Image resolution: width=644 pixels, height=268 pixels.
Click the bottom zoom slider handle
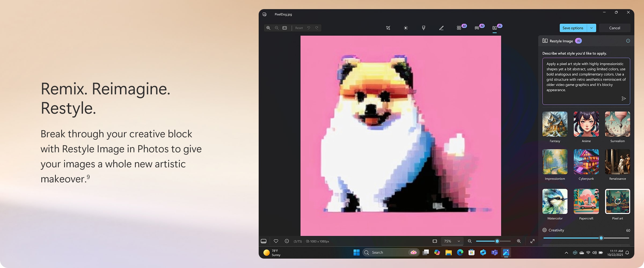497,241
